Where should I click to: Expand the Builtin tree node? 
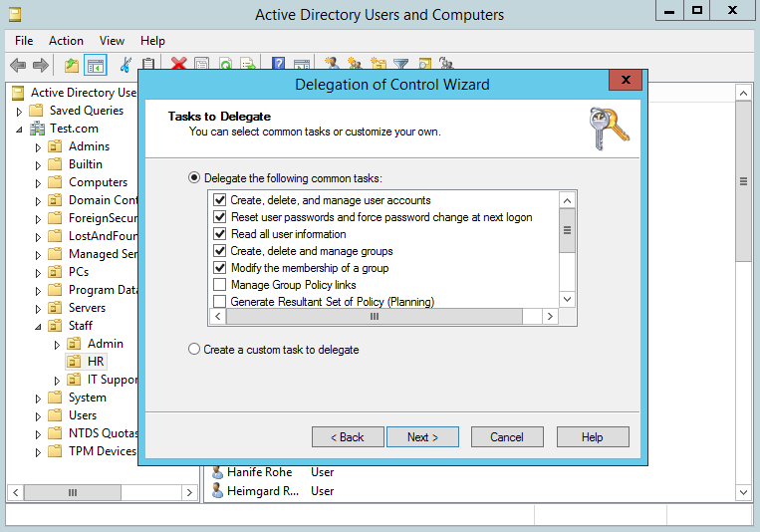click(x=38, y=165)
